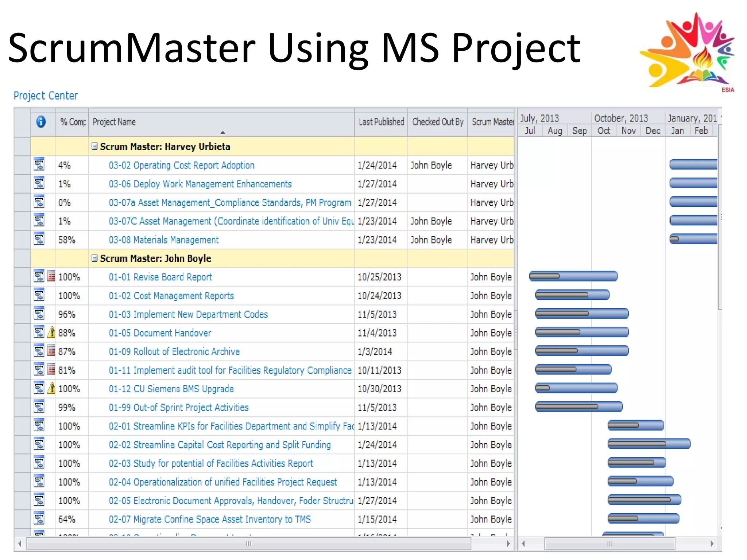
Task: Click the information icon column header
Action: click(41, 122)
